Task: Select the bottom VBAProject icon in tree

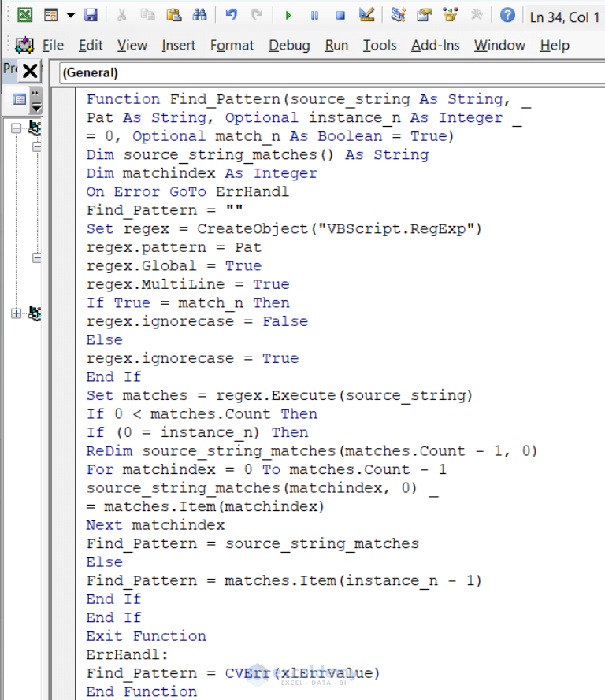Action: click(x=35, y=313)
